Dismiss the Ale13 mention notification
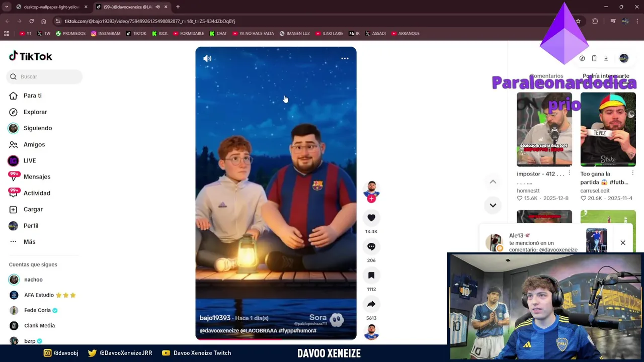The height and width of the screenshot is (362, 644). (623, 243)
